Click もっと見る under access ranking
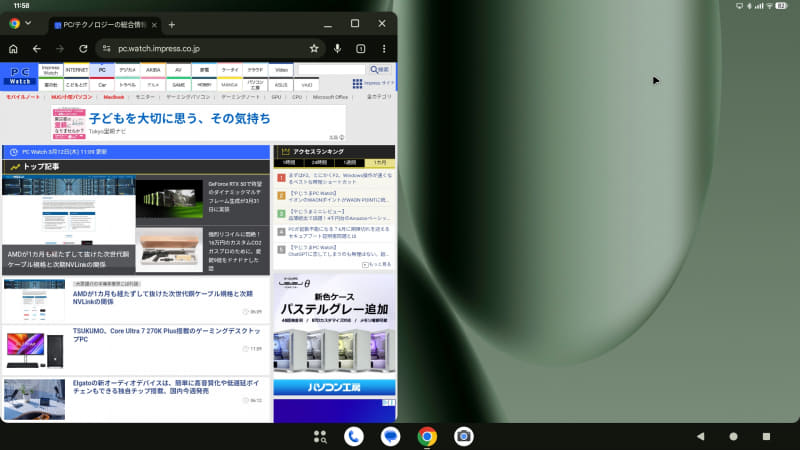The image size is (800, 450). 377,264
